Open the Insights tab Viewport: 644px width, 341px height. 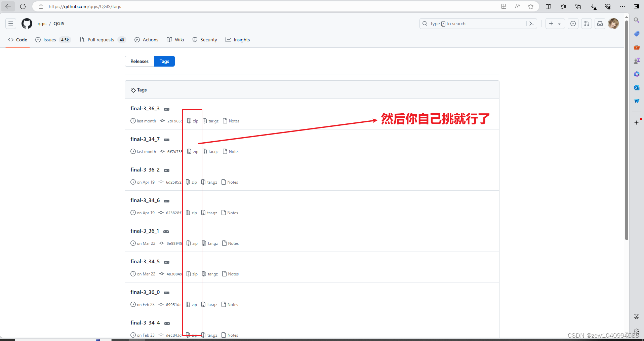[x=238, y=40]
